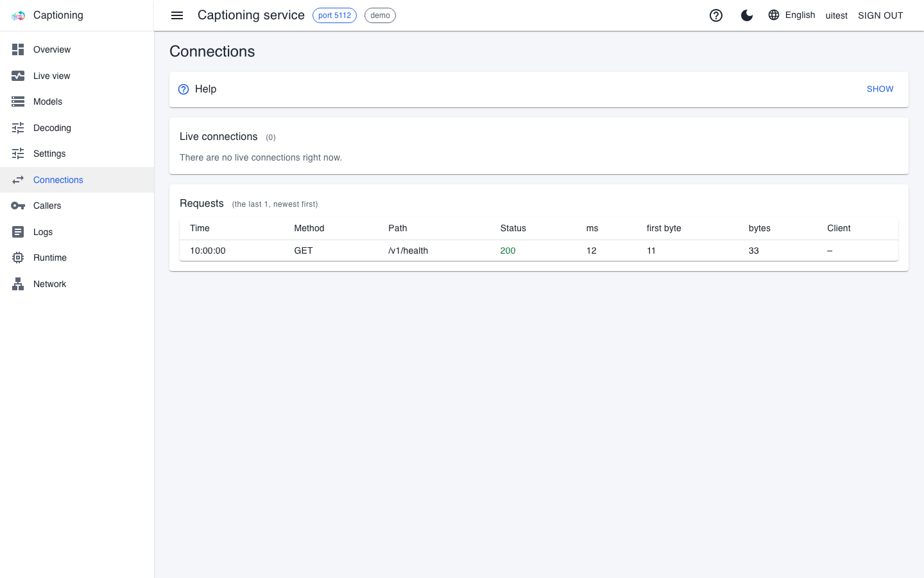Toggle the hamburger navigation menu
Image resolution: width=924 pixels, height=578 pixels.
177,15
